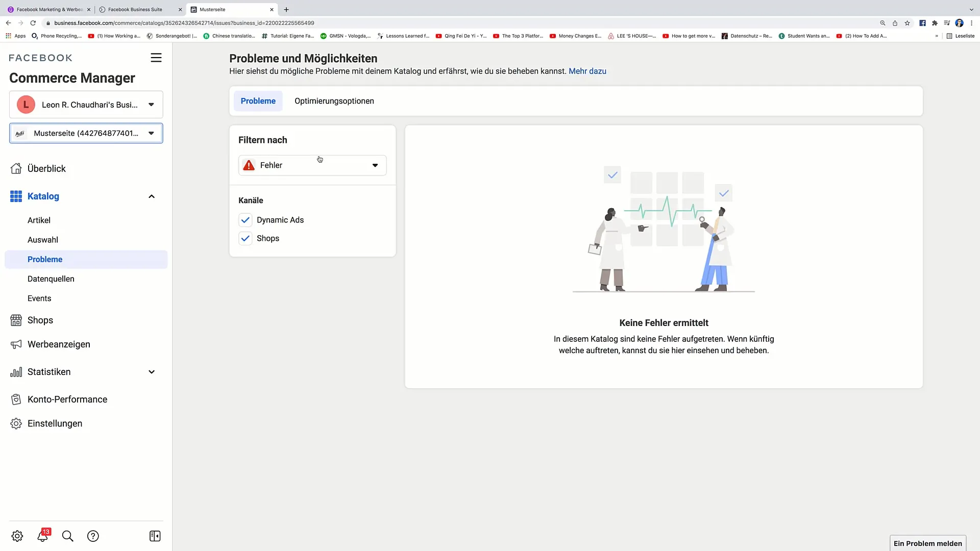Open settings gear in the bottom toolbar
The image size is (980, 551).
[x=17, y=536]
